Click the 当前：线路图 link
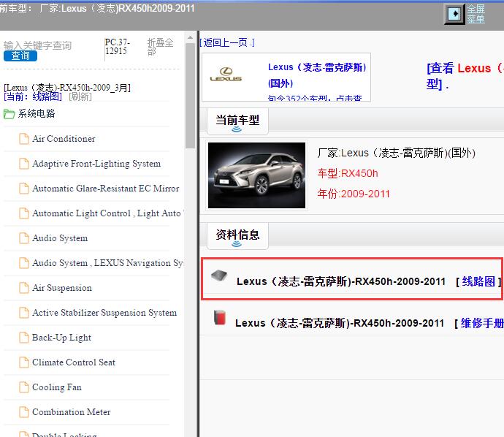The height and width of the screenshot is (437, 504). (x=33, y=96)
